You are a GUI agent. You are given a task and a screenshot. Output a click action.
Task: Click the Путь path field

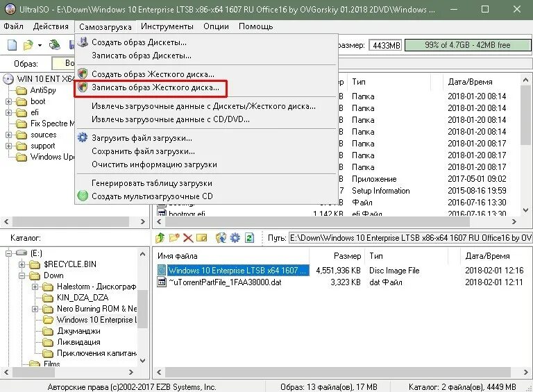click(x=410, y=238)
